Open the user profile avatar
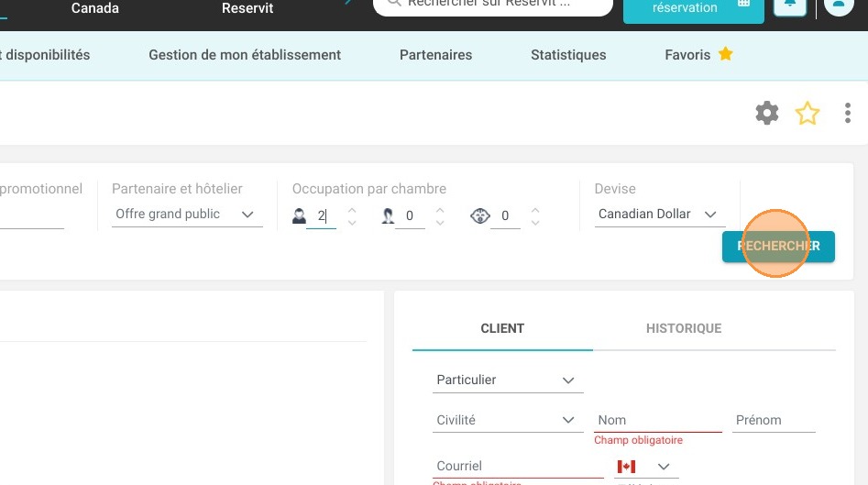This screenshot has width=868, height=485. tap(839, 5)
